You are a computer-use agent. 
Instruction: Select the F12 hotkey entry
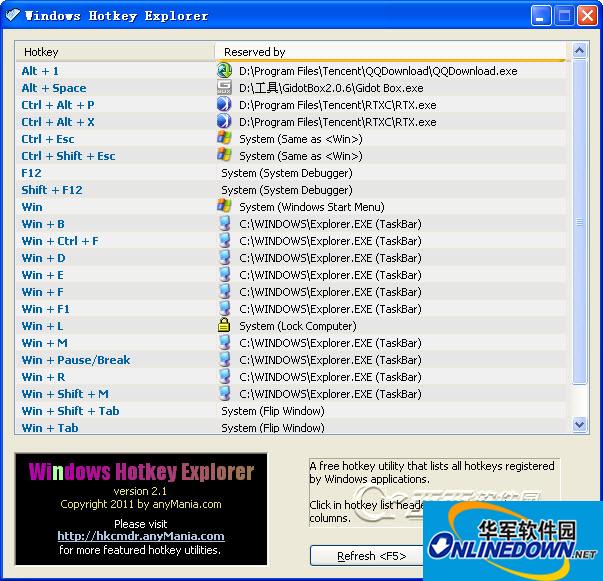coord(31,173)
